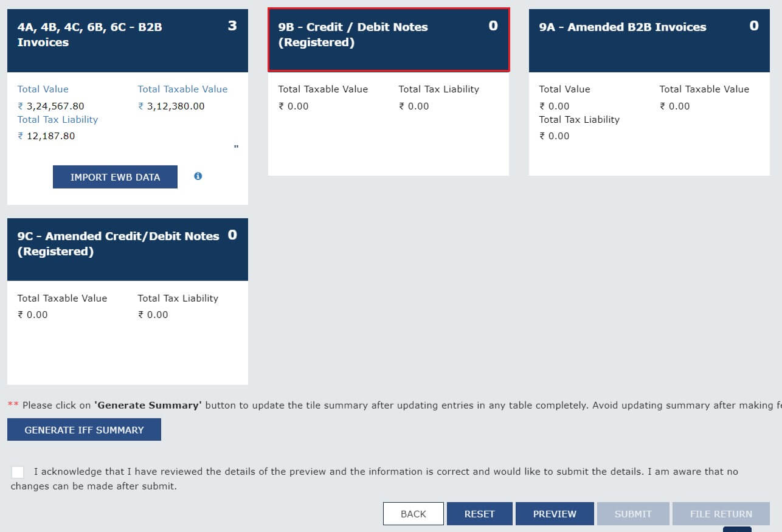This screenshot has width=782, height=532.
Task: Tick the acknowledgement checkbox
Action: pos(18,472)
